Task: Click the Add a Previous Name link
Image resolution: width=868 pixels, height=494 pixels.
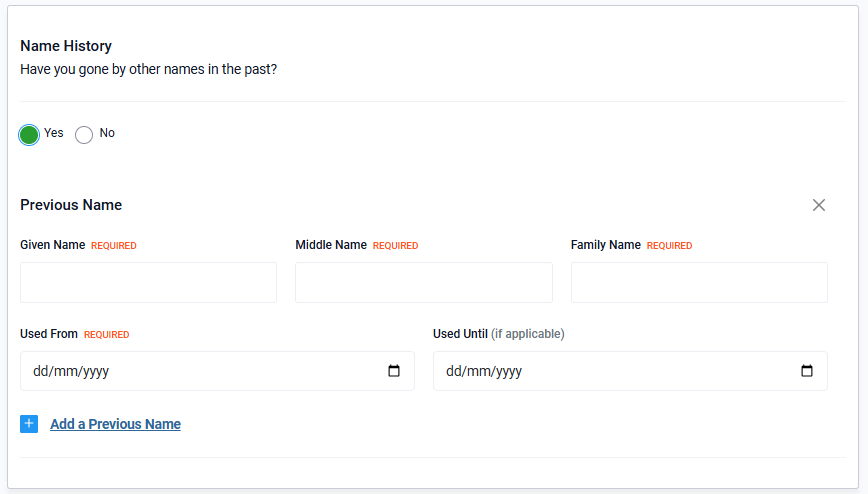Action: point(115,424)
